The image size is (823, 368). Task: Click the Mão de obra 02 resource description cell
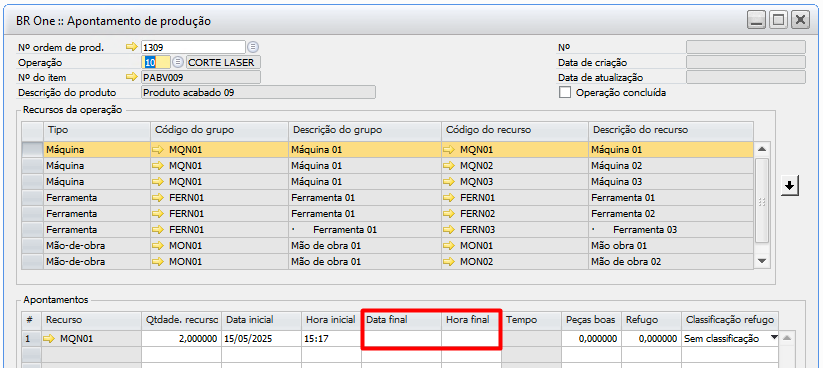(x=671, y=261)
